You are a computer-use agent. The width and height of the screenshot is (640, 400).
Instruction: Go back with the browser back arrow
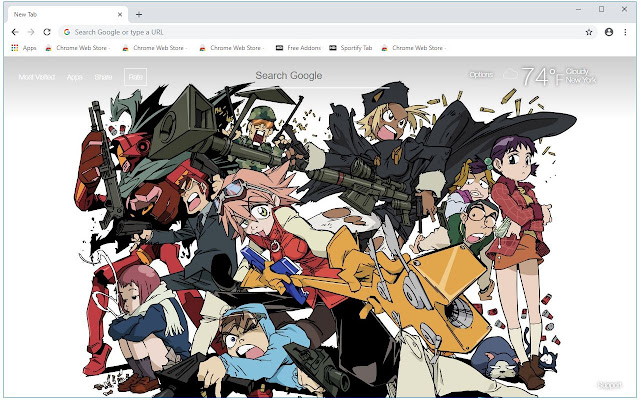point(15,32)
